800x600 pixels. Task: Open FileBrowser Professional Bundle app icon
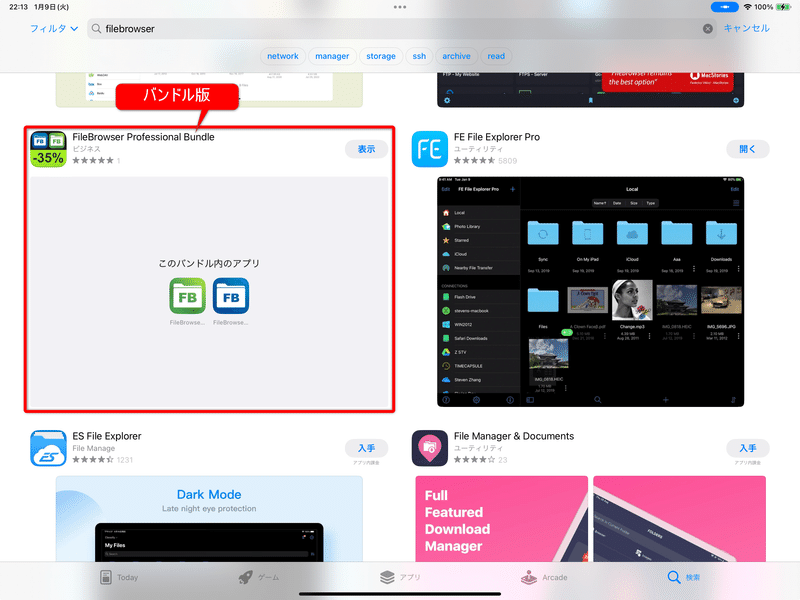click(x=48, y=149)
